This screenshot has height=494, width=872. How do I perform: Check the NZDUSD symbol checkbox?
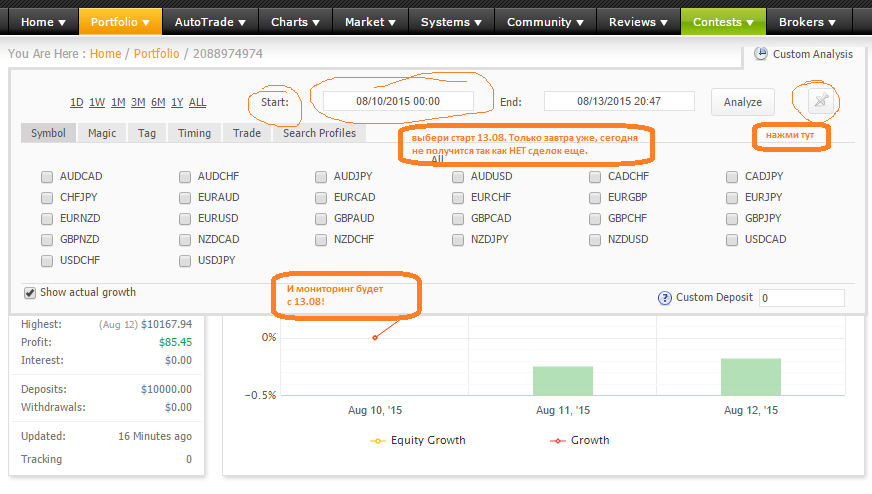point(595,240)
